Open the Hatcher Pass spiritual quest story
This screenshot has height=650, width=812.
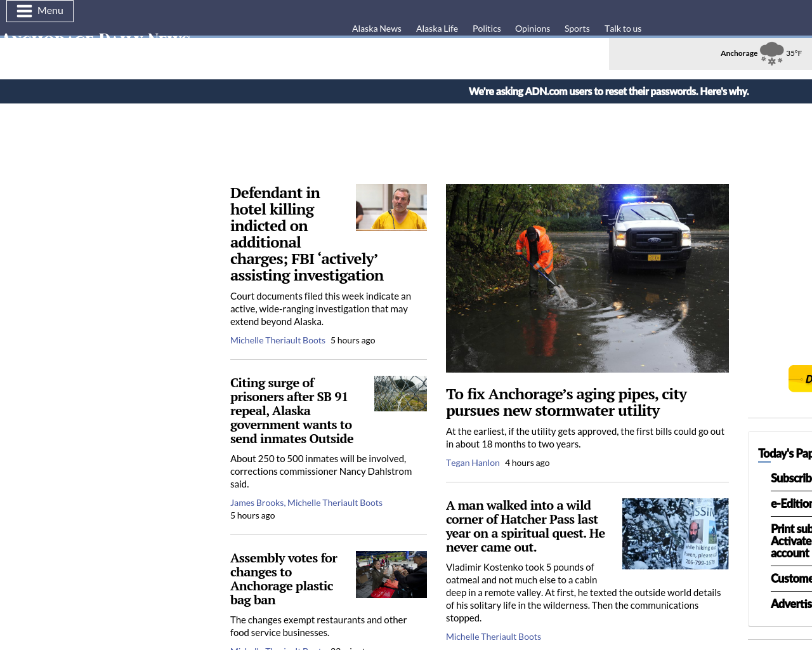pyautogui.click(x=525, y=526)
